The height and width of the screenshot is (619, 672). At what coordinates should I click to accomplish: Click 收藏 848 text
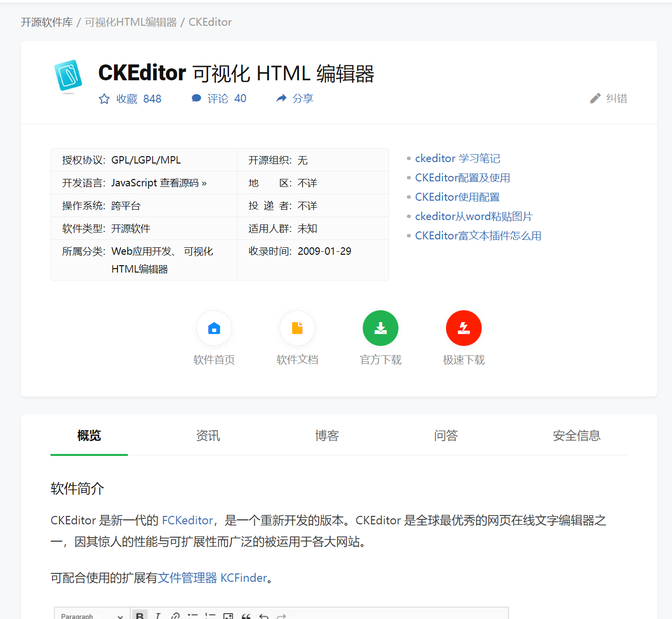click(139, 99)
